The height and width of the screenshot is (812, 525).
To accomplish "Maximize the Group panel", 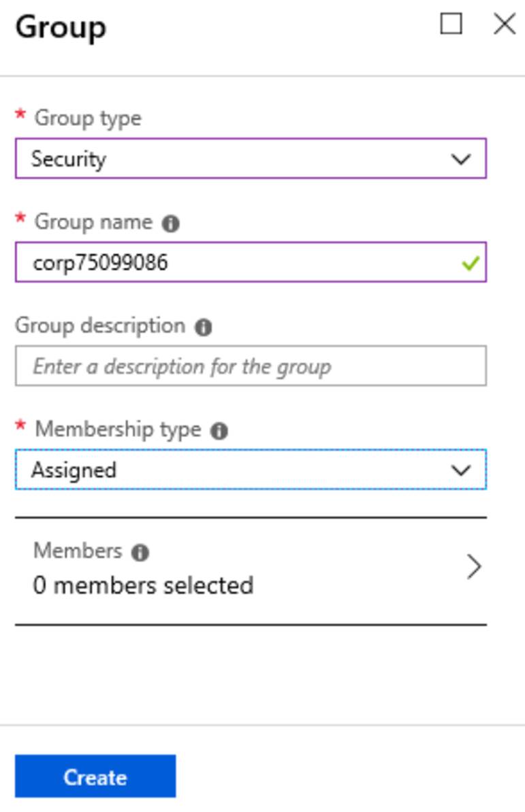I will 451,24.
